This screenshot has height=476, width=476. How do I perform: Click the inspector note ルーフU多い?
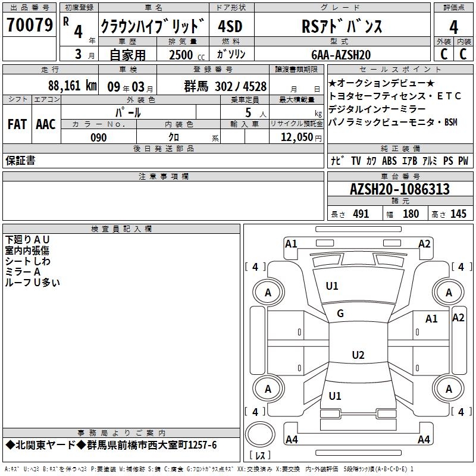click(33, 283)
